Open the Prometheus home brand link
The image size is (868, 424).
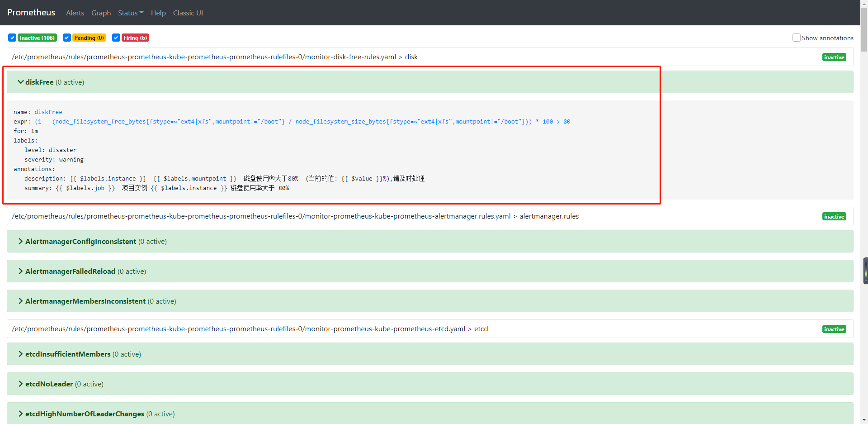(31, 13)
